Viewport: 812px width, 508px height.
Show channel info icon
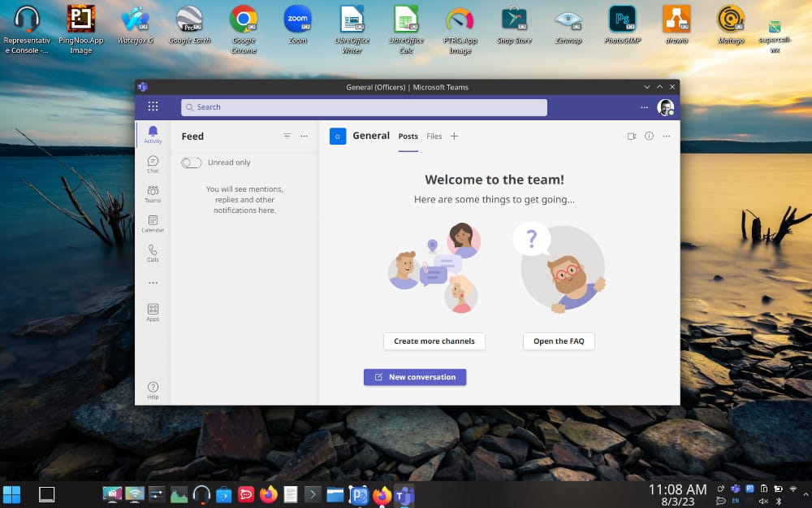click(x=649, y=137)
